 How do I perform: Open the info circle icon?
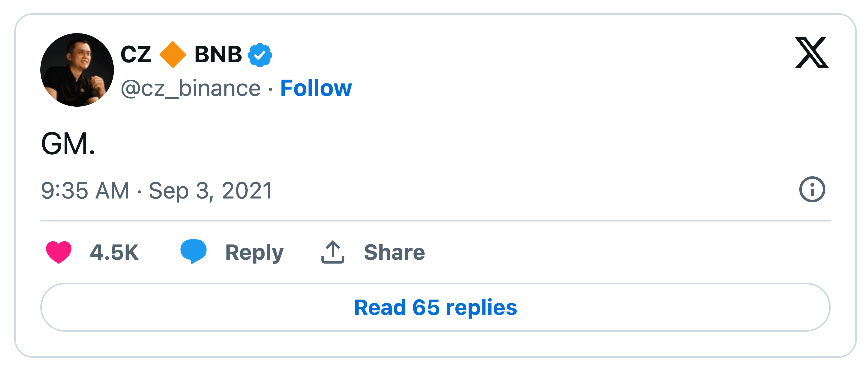click(x=812, y=189)
